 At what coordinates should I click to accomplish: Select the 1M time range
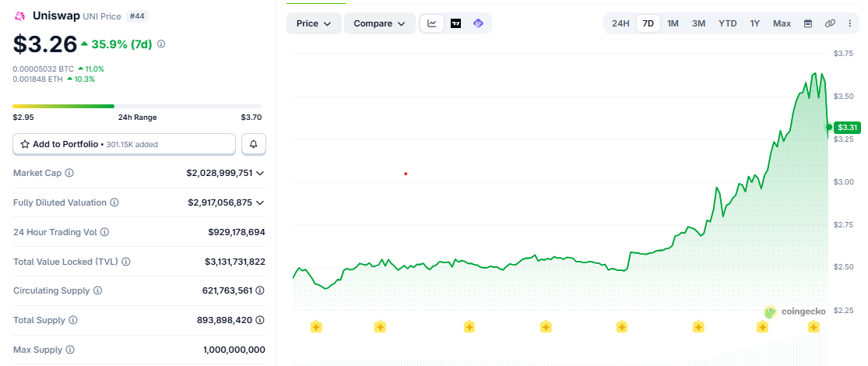pos(673,23)
